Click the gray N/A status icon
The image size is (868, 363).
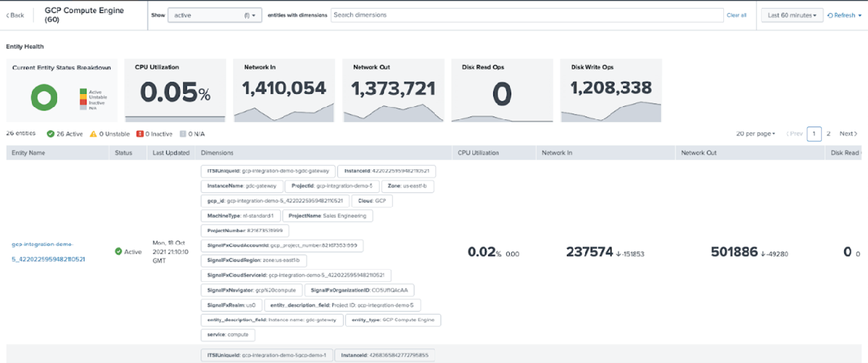click(x=182, y=134)
